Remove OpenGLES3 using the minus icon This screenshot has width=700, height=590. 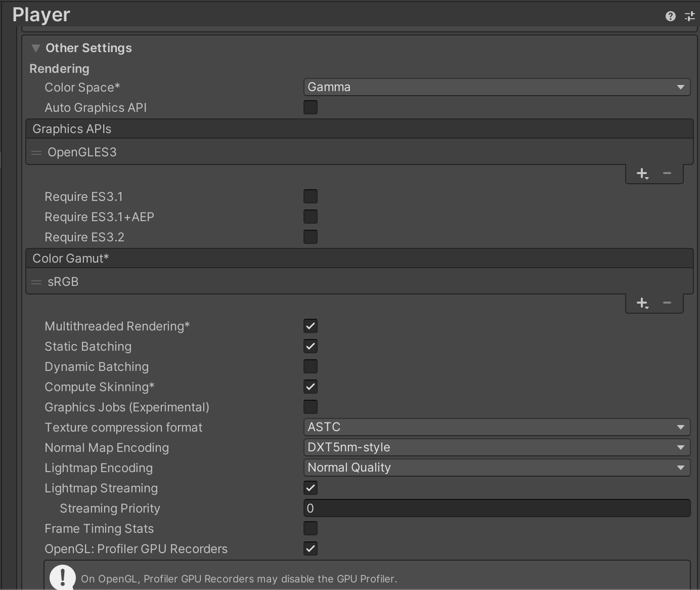click(667, 174)
